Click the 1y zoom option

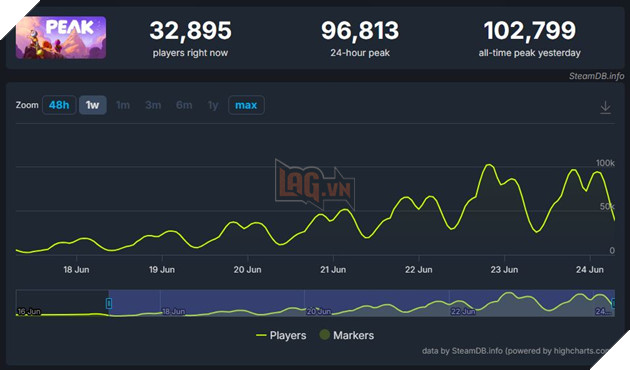coord(213,105)
